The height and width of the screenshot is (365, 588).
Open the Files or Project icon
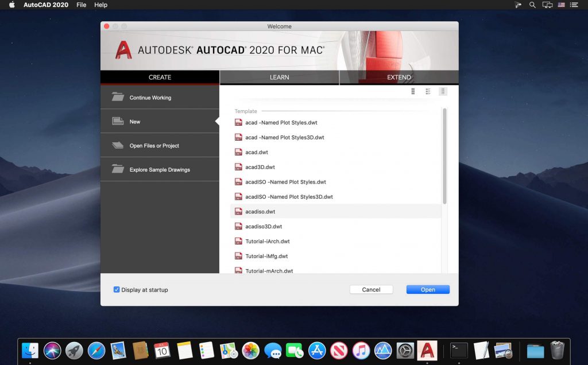click(118, 145)
